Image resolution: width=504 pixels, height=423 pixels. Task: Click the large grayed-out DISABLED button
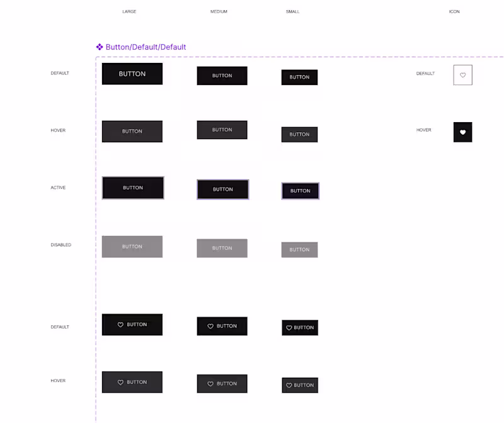[132, 246]
